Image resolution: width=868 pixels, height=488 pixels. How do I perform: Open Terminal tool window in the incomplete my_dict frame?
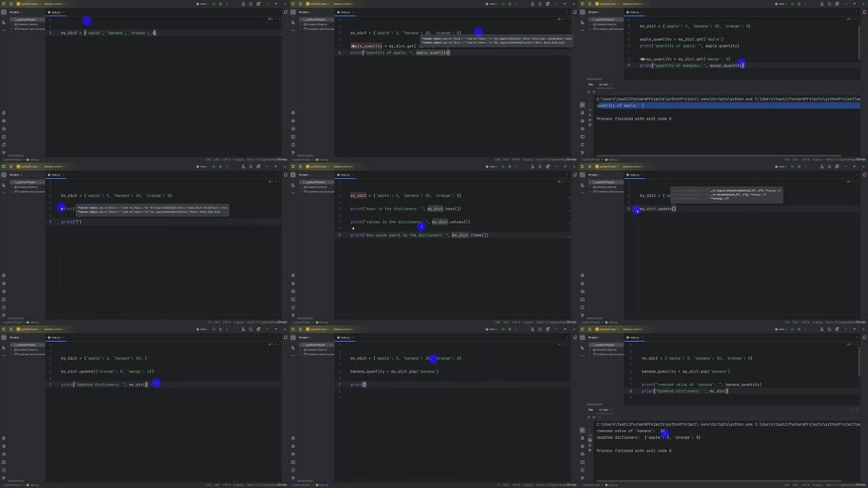click(4, 137)
